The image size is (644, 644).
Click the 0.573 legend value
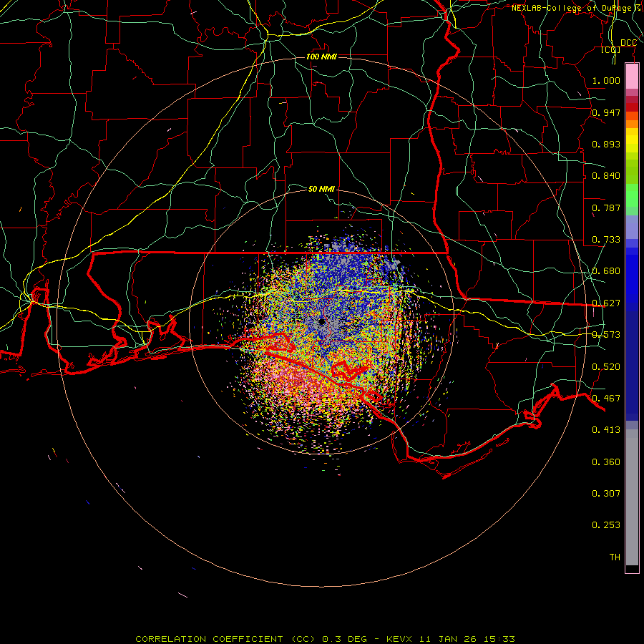coord(606,335)
